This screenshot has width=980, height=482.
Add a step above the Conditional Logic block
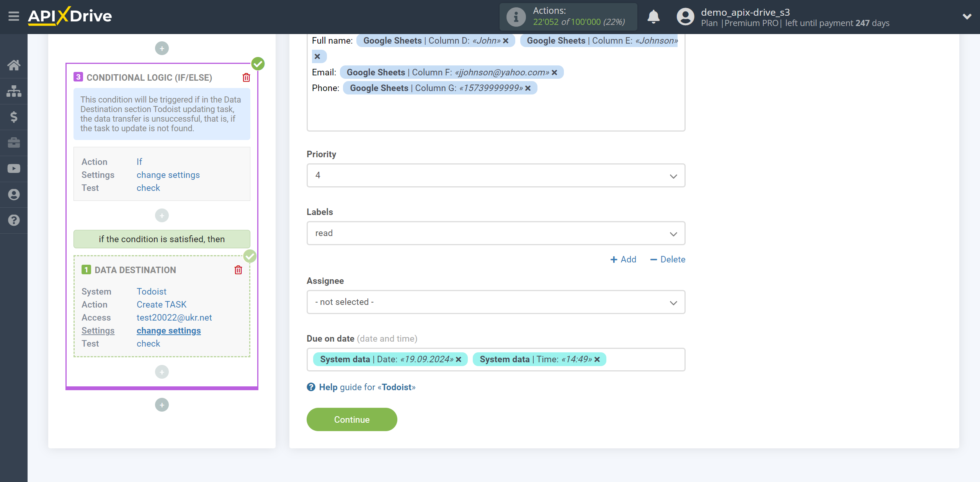click(162, 48)
